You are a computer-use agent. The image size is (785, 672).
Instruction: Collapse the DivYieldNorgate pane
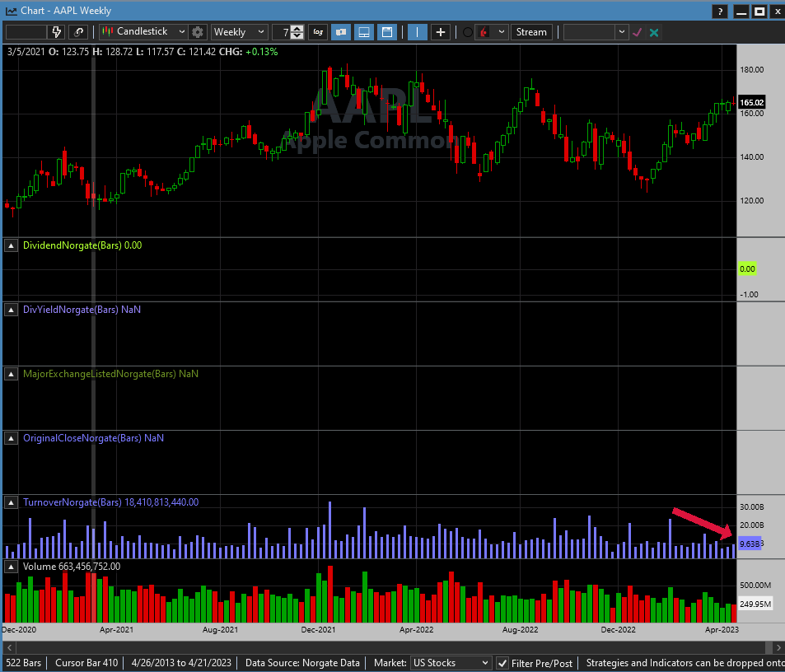point(11,310)
